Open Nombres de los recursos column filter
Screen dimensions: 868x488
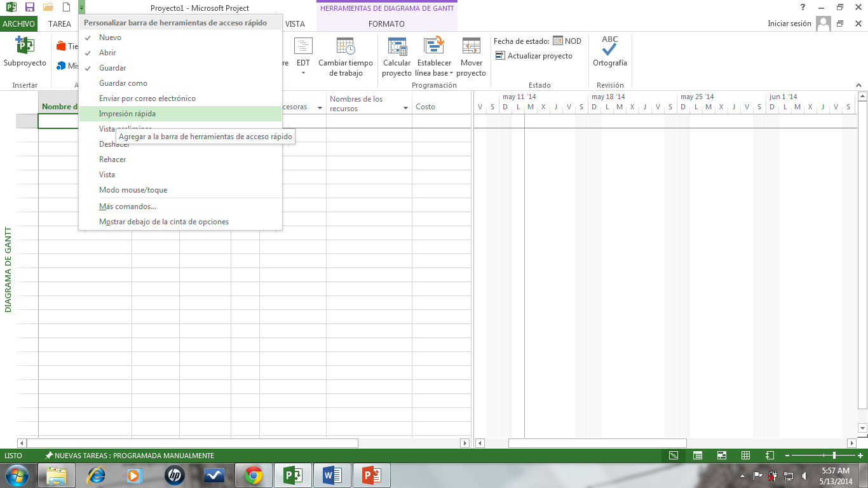pos(405,108)
